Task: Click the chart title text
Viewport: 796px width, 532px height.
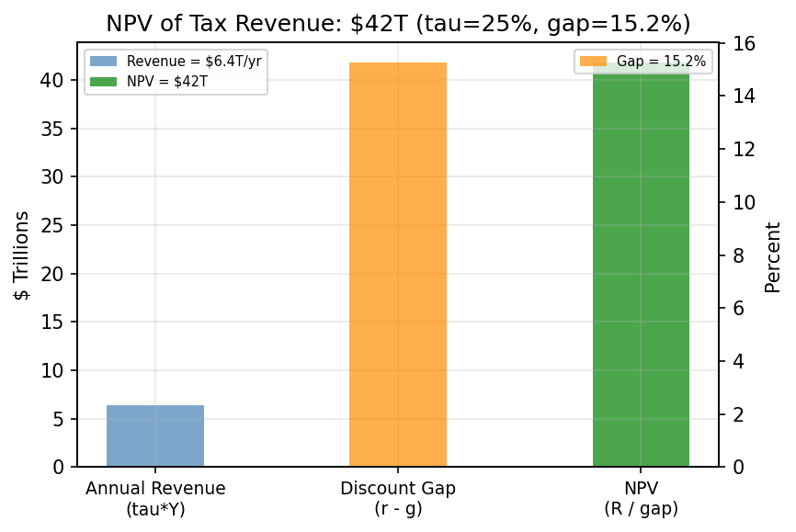Action: point(398,18)
